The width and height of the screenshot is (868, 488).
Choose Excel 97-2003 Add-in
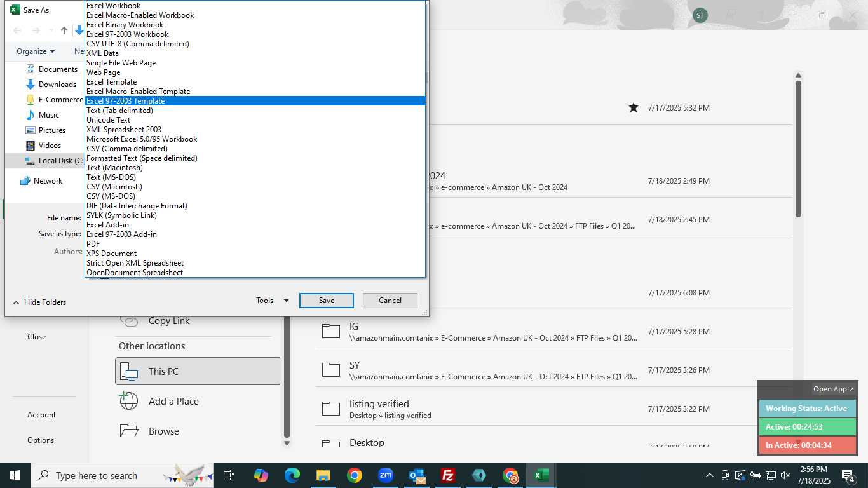[255, 234]
